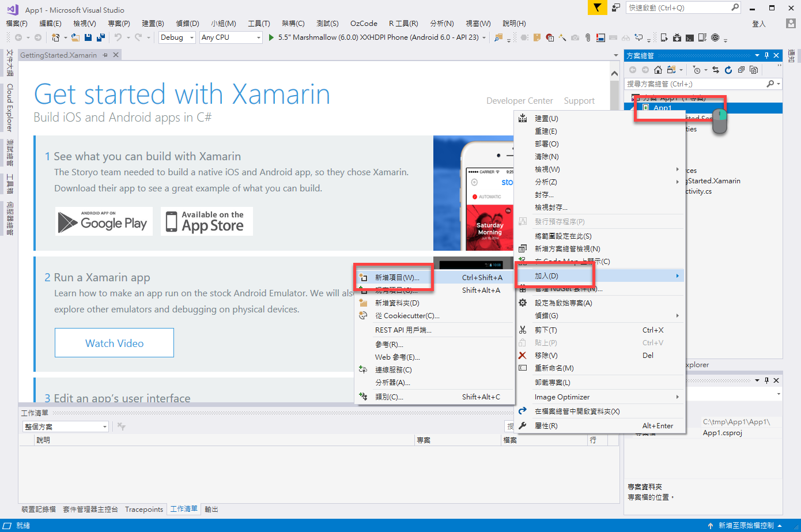Switch to the 輸出 bottom tab
Image resolution: width=801 pixels, height=532 pixels.
(211, 510)
